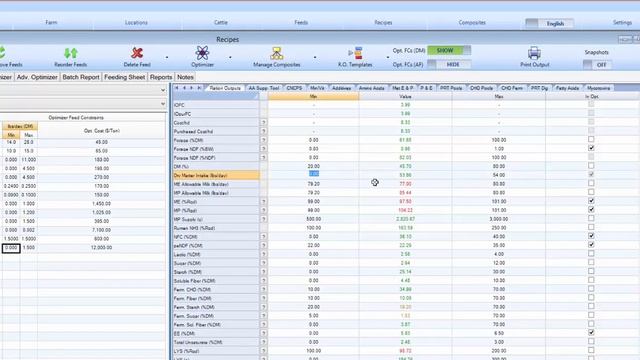The image size is (640, 360).
Task: Click the Print Output icon
Action: [534, 53]
